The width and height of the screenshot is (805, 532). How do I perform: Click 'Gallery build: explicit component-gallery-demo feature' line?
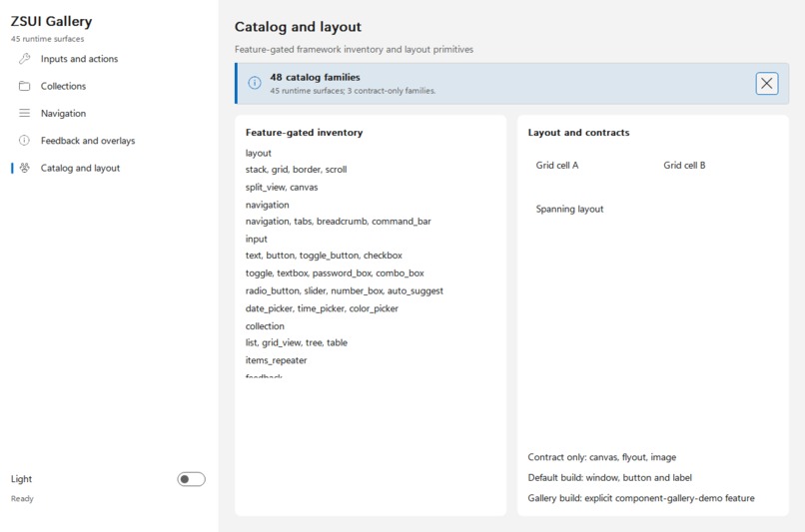tap(641, 498)
